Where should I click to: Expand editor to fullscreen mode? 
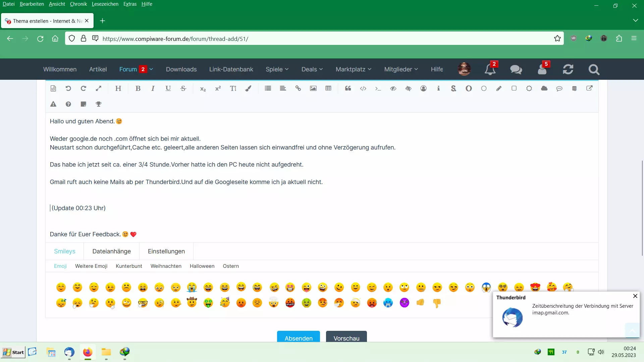(x=98, y=88)
